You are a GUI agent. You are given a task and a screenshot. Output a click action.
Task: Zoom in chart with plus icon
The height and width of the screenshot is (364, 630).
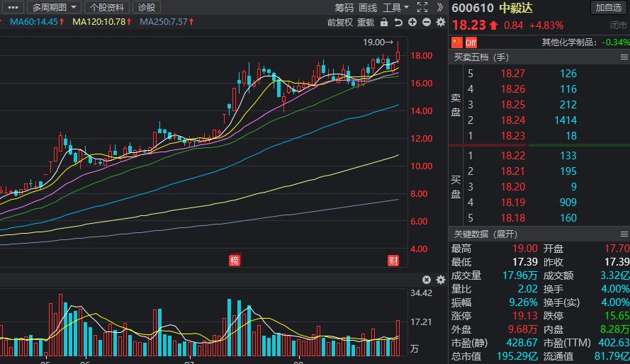tap(412, 22)
